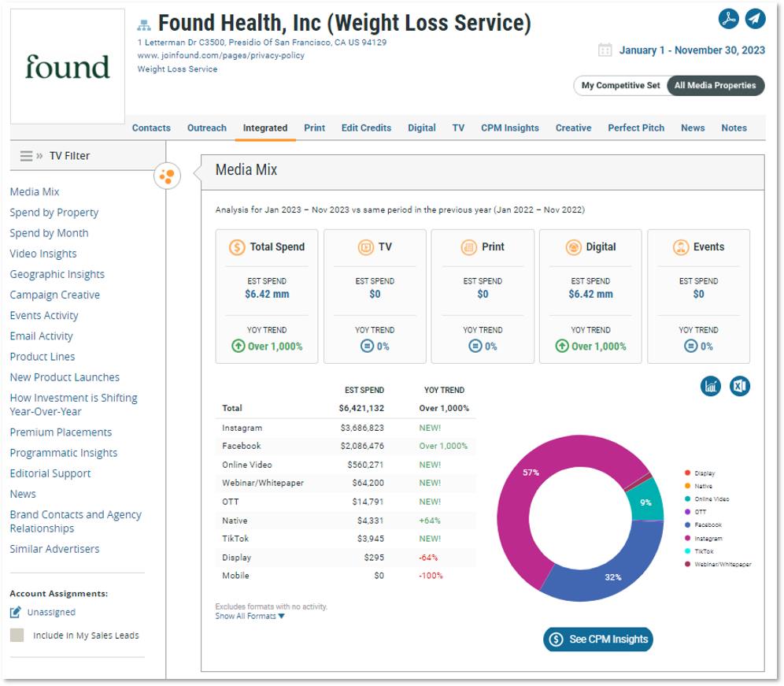View Events Activity in sidebar

click(44, 316)
